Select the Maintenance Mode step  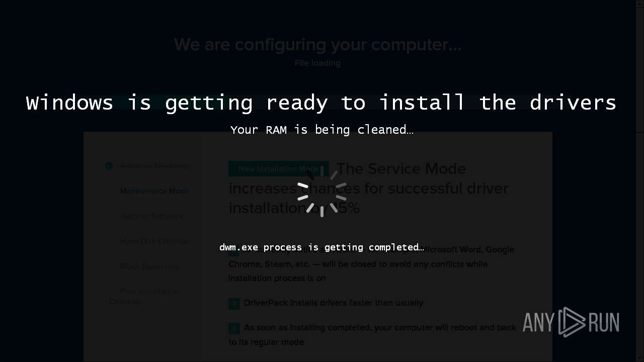(x=154, y=191)
